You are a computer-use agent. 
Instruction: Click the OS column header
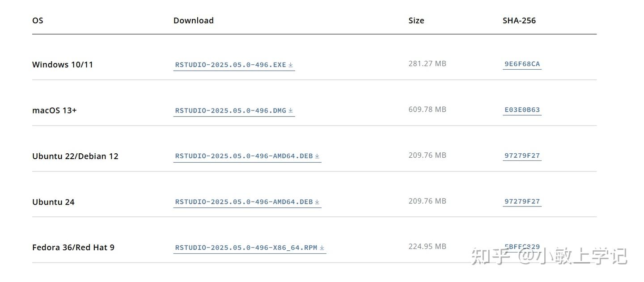point(38,21)
